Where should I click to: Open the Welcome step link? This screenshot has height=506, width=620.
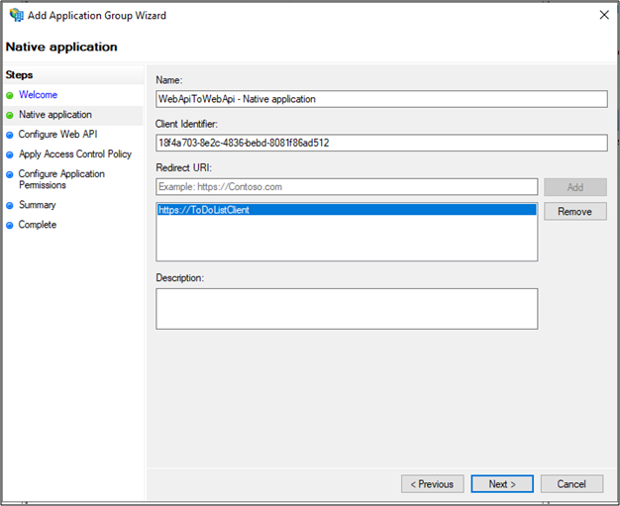click(x=38, y=95)
